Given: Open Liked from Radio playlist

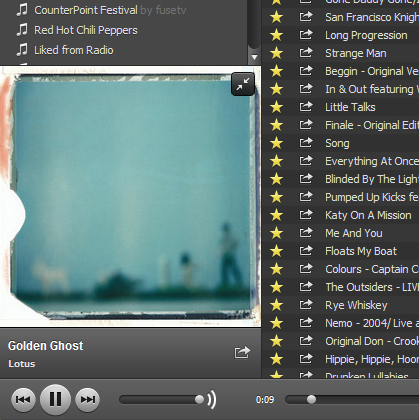Looking at the screenshot, I should click(x=74, y=50).
